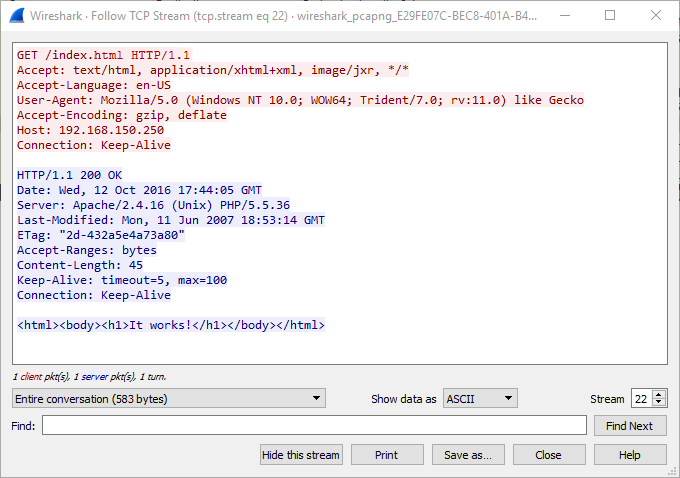680x478 pixels.
Task: Click the window title "Follow TCP Stream" text
Action: (x=141, y=16)
